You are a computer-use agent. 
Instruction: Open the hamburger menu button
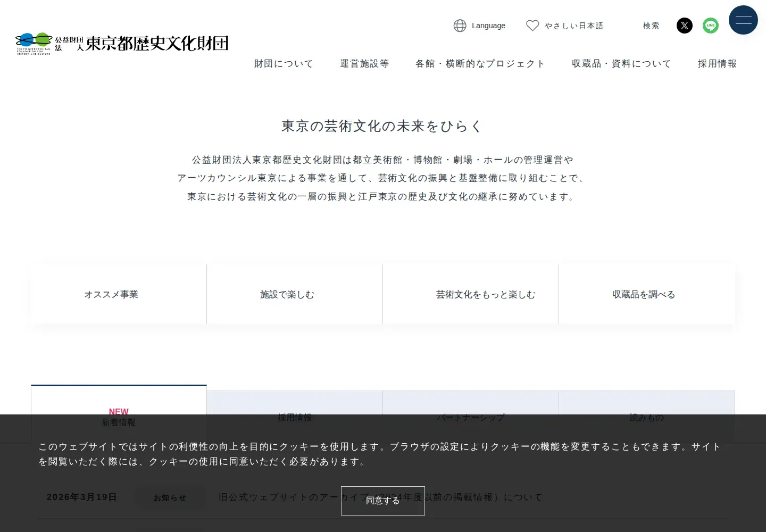(743, 20)
